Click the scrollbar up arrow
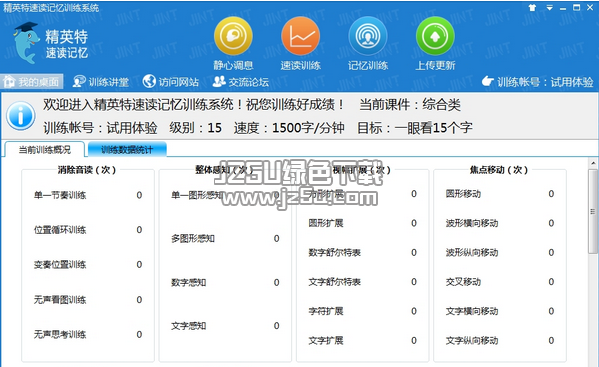The width and height of the screenshot is (599, 367). tap(593, 163)
